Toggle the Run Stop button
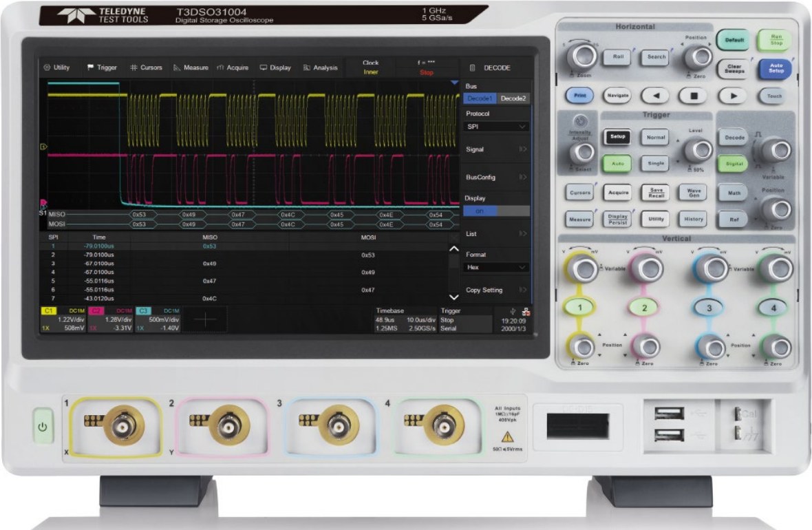This screenshot has width=812, height=530. 776,40
